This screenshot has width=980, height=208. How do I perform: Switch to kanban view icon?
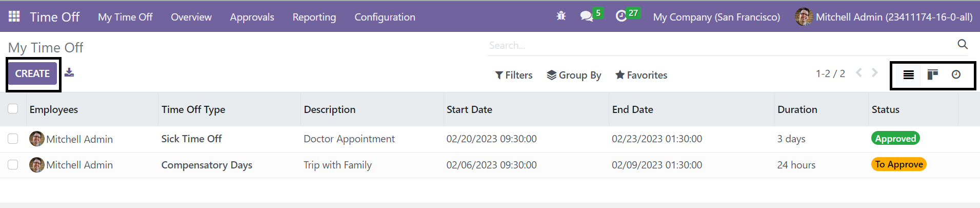click(932, 75)
